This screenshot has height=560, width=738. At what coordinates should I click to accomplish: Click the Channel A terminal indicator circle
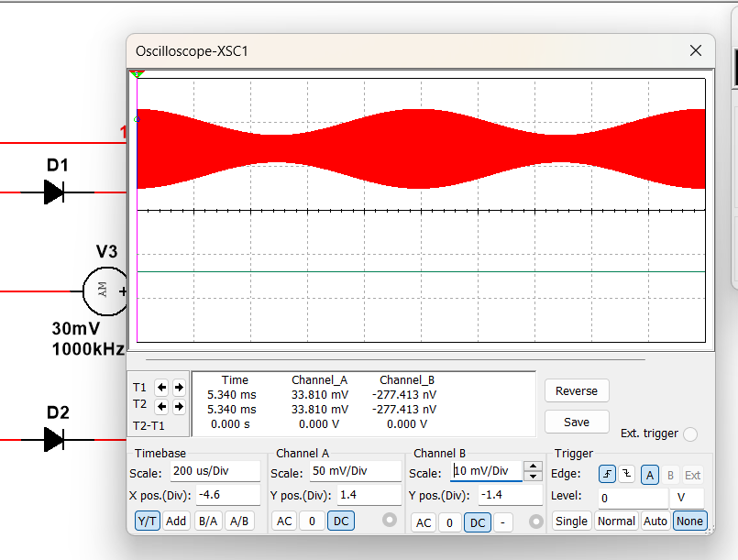pos(390,520)
